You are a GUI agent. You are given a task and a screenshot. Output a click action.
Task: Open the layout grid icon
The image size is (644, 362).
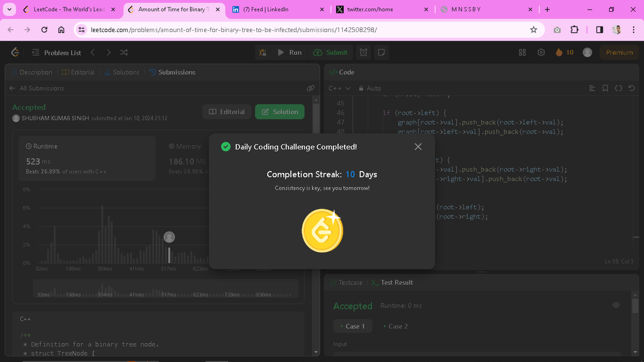click(x=523, y=53)
